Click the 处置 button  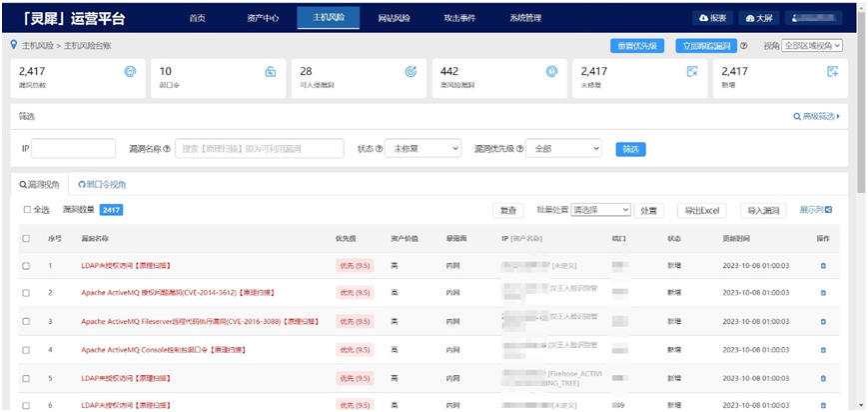tap(649, 210)
